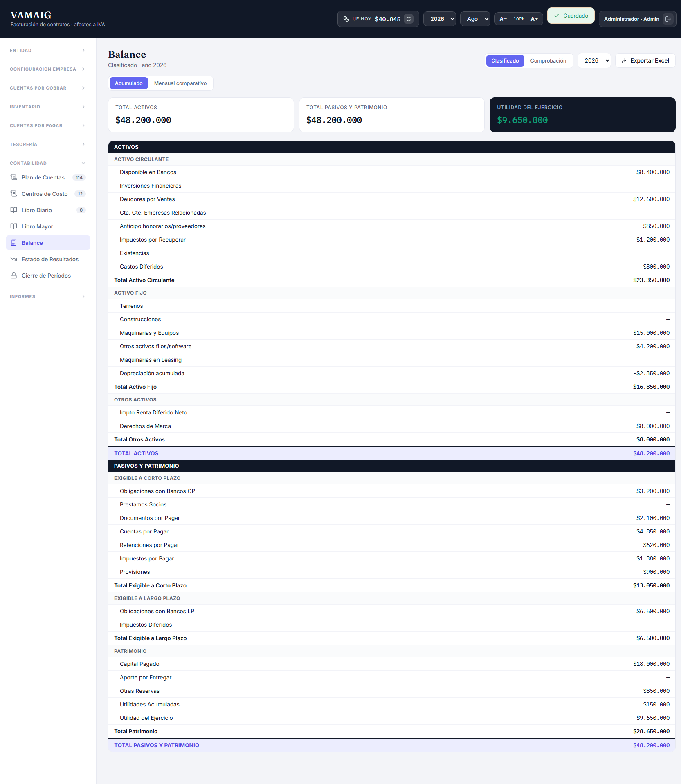Click the VAMAIG logo title
The height and width of the screenshot is (784, 681).
pos(31,15)
